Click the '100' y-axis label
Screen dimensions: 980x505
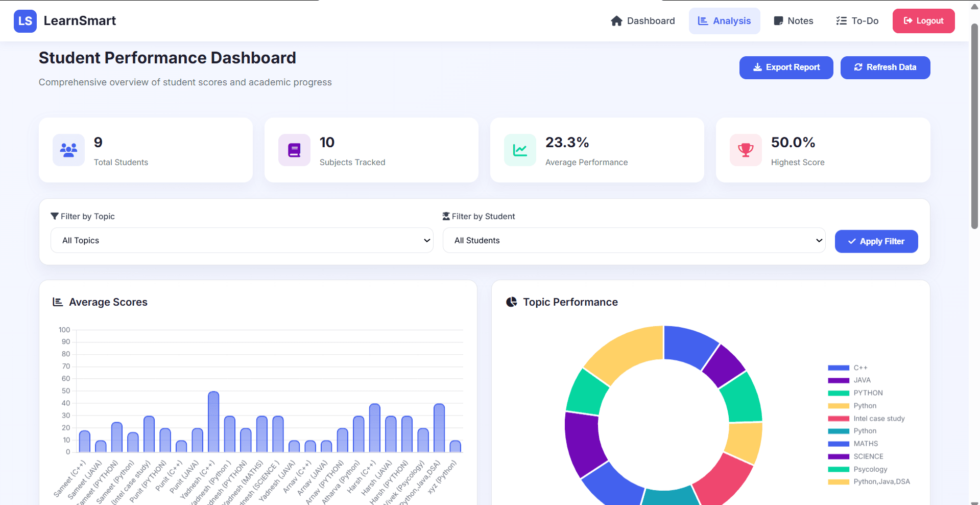pyautogui.click(x=64, y=330)
